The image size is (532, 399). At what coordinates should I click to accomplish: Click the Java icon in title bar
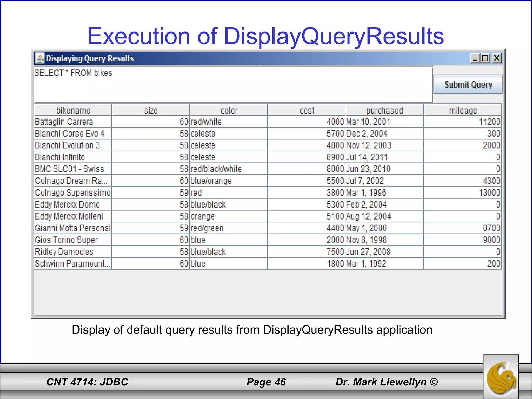point(40,58)
